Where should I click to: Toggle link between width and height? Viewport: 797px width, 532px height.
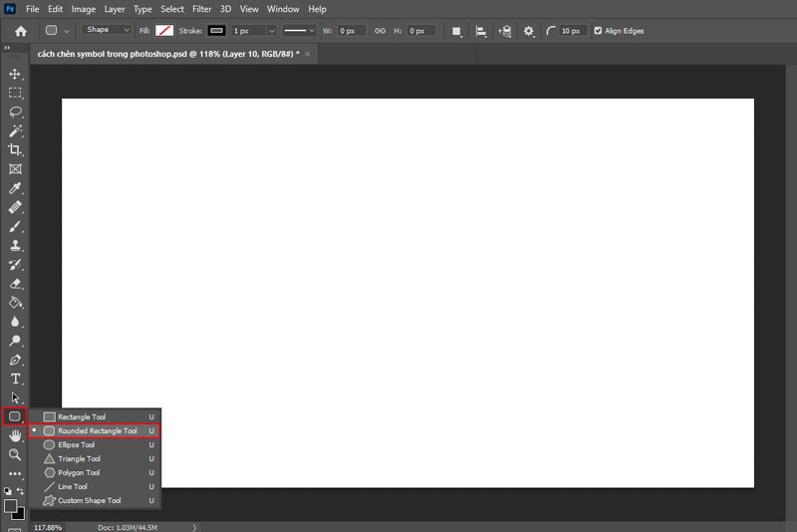pyautogui.click(x=379, y=31)
